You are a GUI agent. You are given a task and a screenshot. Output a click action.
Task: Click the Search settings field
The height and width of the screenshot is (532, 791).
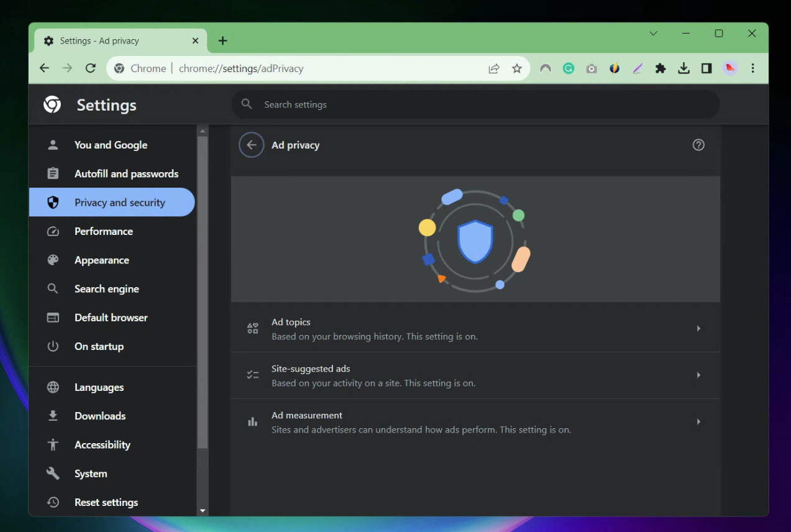tap(475, 104)
